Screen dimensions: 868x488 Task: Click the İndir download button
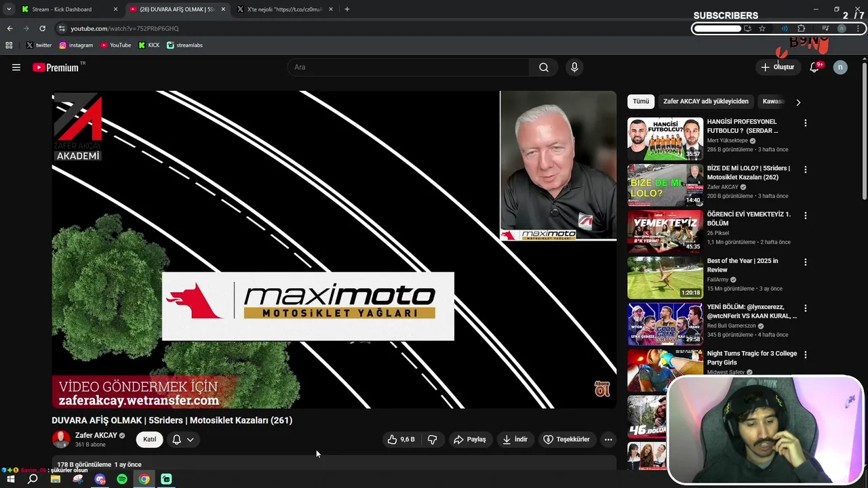(x=515, y=439)
